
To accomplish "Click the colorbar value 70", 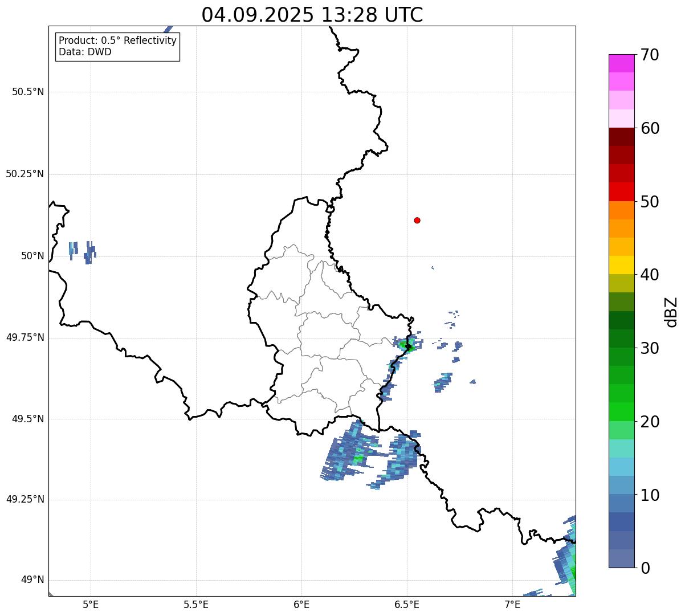I will 650,55.
